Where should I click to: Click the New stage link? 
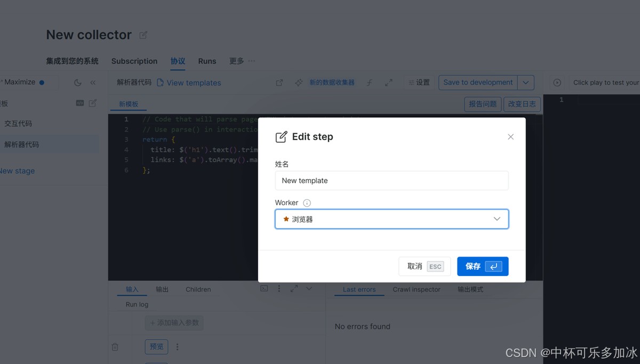(17, 171)
